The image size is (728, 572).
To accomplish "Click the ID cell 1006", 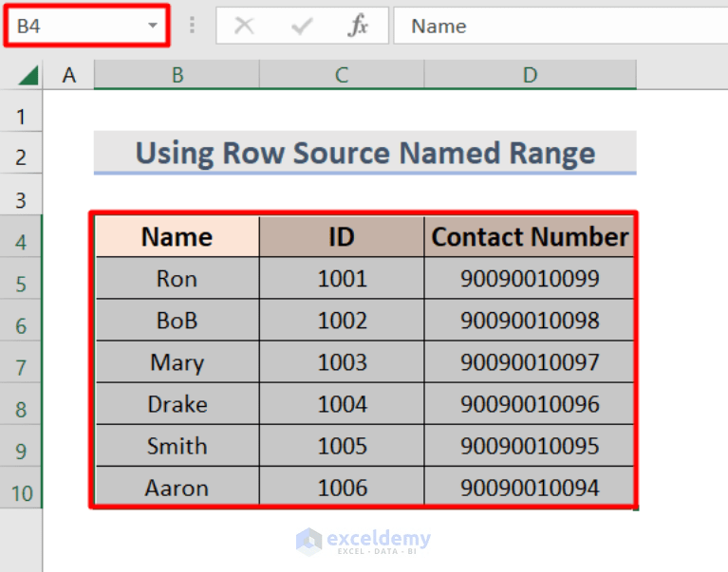I will (342, 488).
